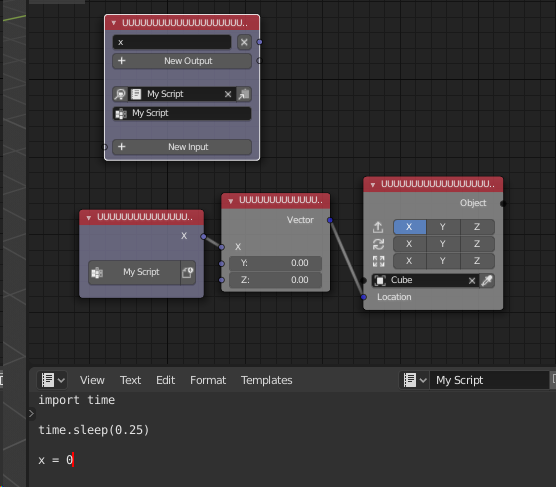Remove the x output with its X button
Viewport: 556px width, 487px height.
[x=244, y=42]
